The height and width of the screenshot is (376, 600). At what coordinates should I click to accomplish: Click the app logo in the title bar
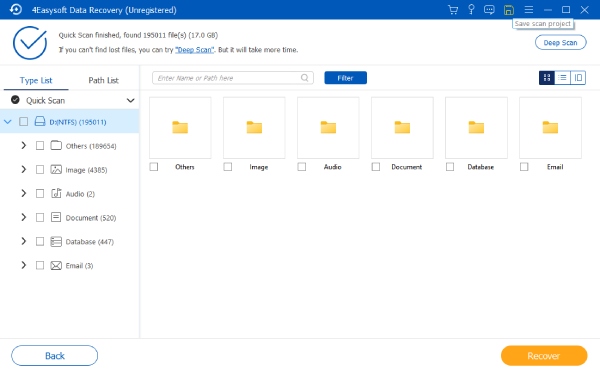16,9
